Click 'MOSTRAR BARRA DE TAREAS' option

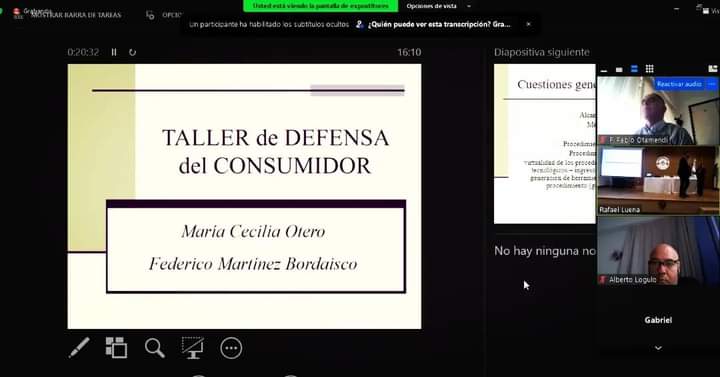76,15
